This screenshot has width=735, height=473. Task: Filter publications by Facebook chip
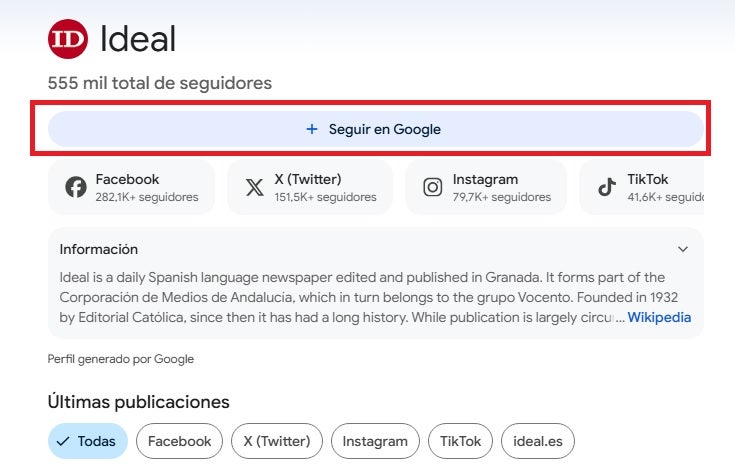coord(180,441)
